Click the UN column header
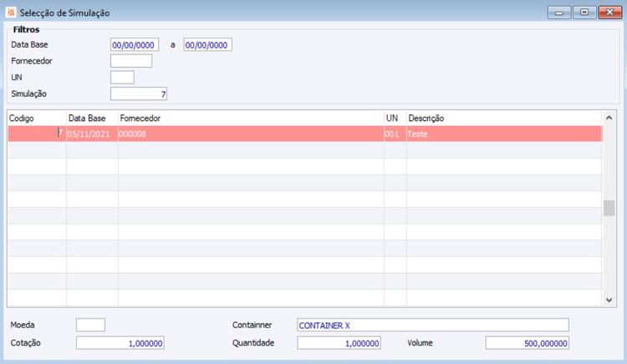Screen dimensions: 627x364 click(395, 119)
